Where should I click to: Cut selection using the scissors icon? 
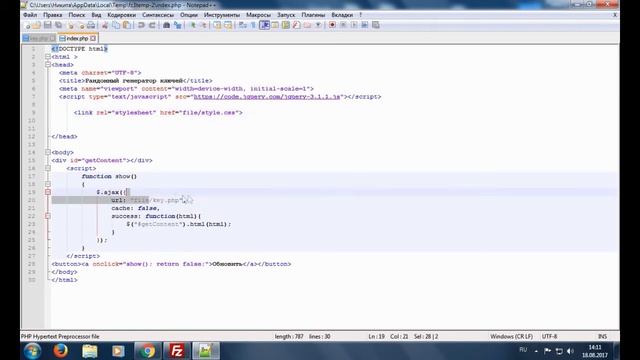[x=105, y=25]
